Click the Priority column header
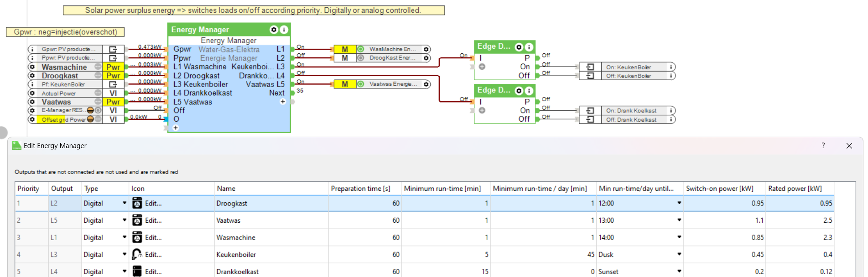The width and height of the screenshot is (868, 277). point(28,189)
